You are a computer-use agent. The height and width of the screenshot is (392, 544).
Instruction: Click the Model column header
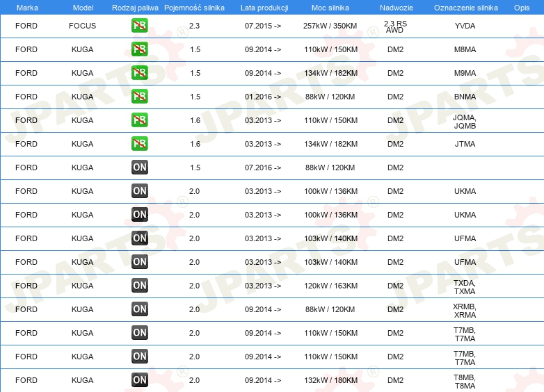pyautogui.click(x=83, y=8)
